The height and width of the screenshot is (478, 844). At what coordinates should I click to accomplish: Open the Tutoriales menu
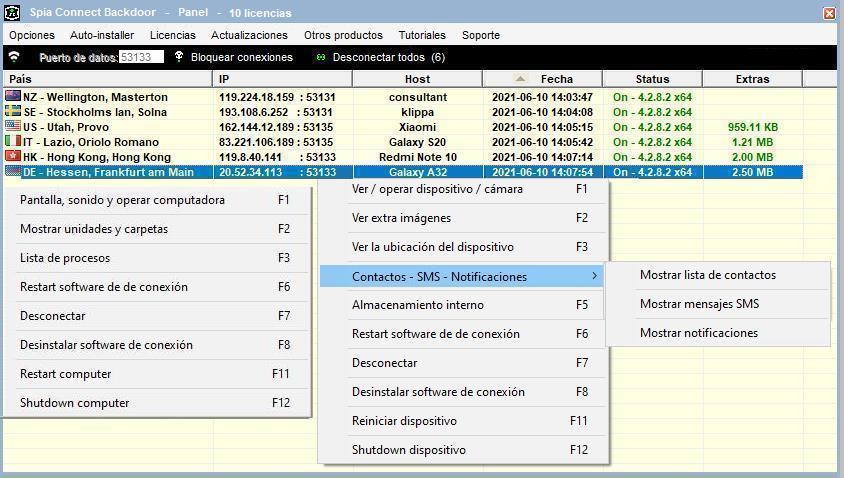point(422,35)
